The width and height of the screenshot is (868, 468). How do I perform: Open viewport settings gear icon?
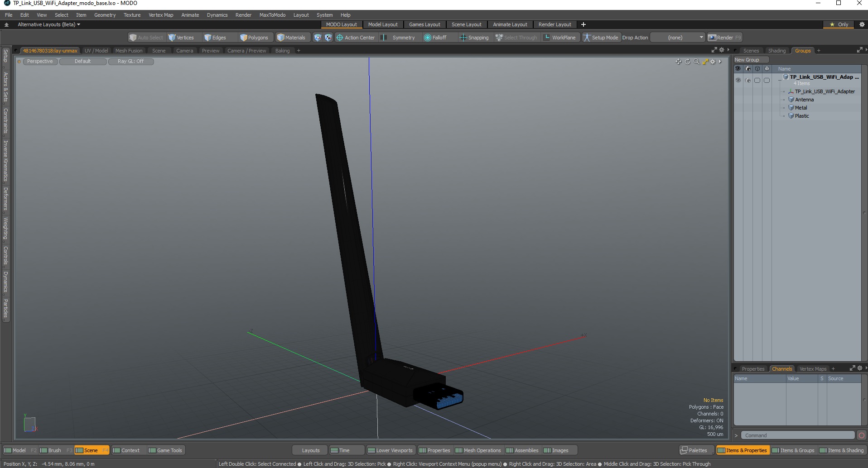pos(713,62)
